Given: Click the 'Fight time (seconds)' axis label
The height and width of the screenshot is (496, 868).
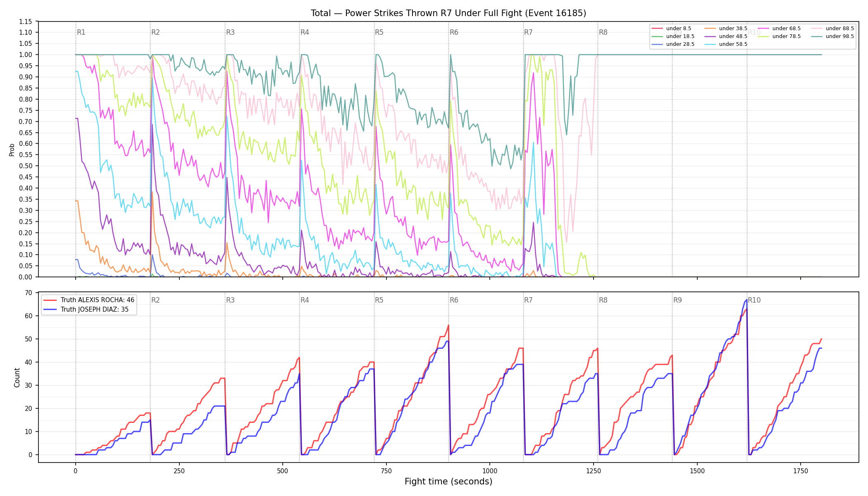Looking at the screenshot, I should coord(448,482).
